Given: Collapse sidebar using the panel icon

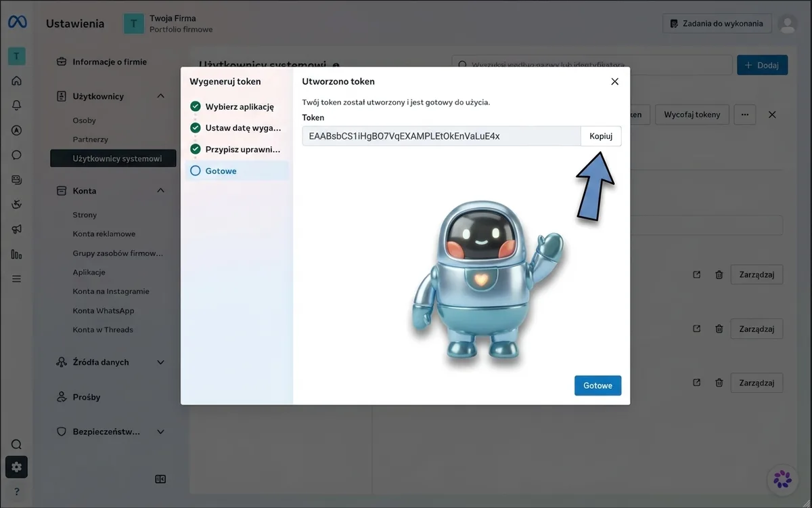Looking at the screenshot, I should click(160, 479).
